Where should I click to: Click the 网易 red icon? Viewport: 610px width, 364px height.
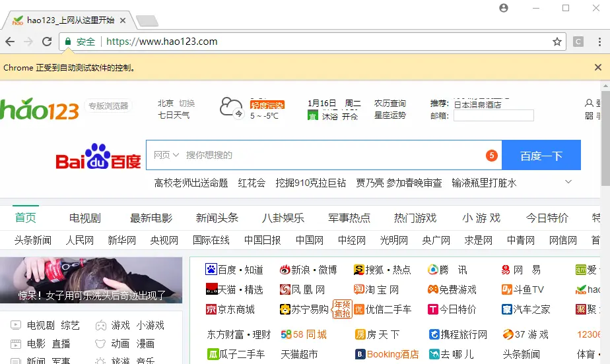point(506,270)
